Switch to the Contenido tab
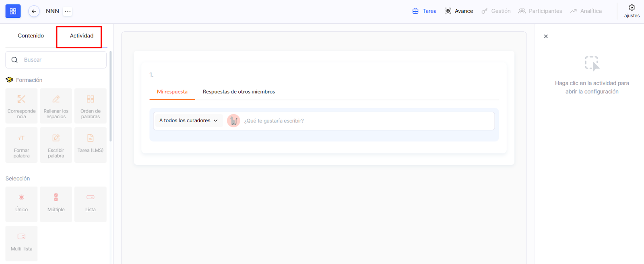This screenshot has height=264, width=644. coord(31,36)
